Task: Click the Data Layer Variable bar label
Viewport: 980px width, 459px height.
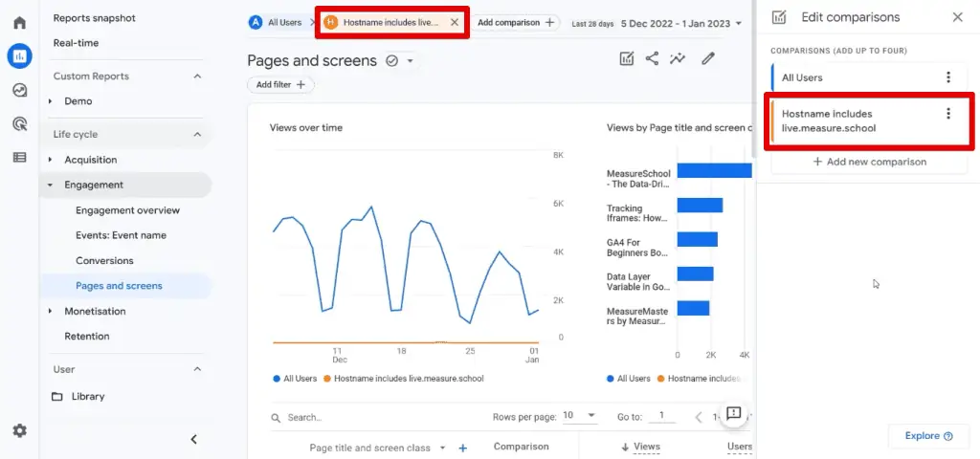Action: click(x=637, y=282)
